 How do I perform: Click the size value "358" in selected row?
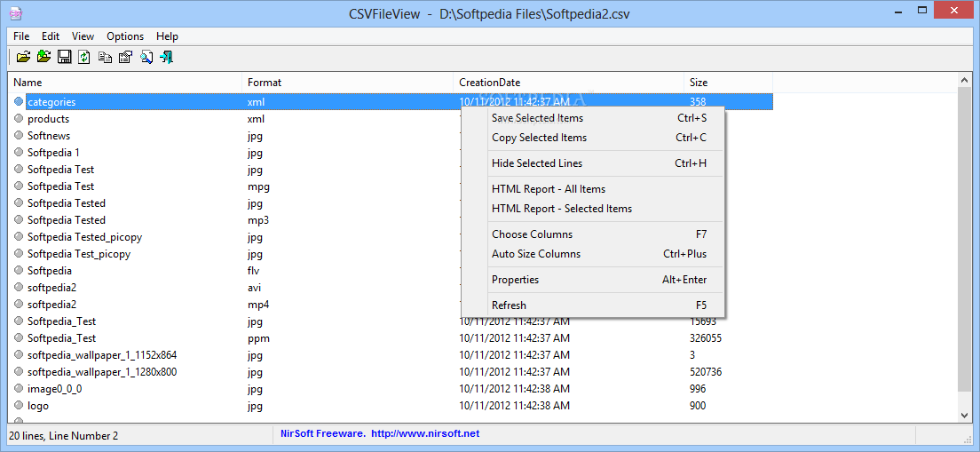[x=698, y=101]
